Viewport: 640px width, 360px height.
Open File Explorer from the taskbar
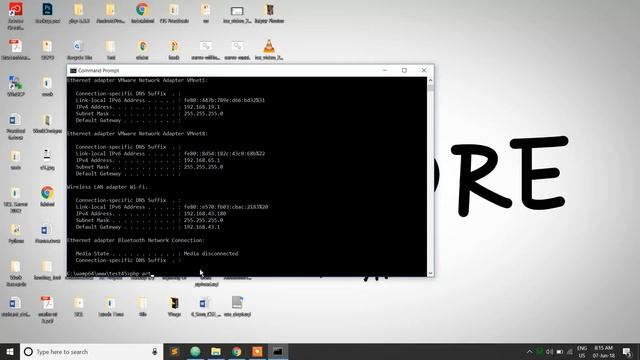216,351
